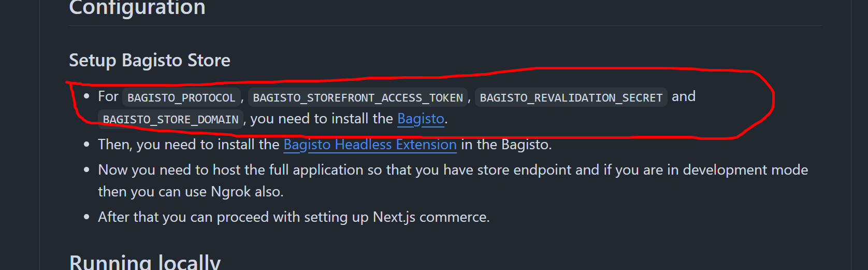Click the words development mode

click(745, 170)
